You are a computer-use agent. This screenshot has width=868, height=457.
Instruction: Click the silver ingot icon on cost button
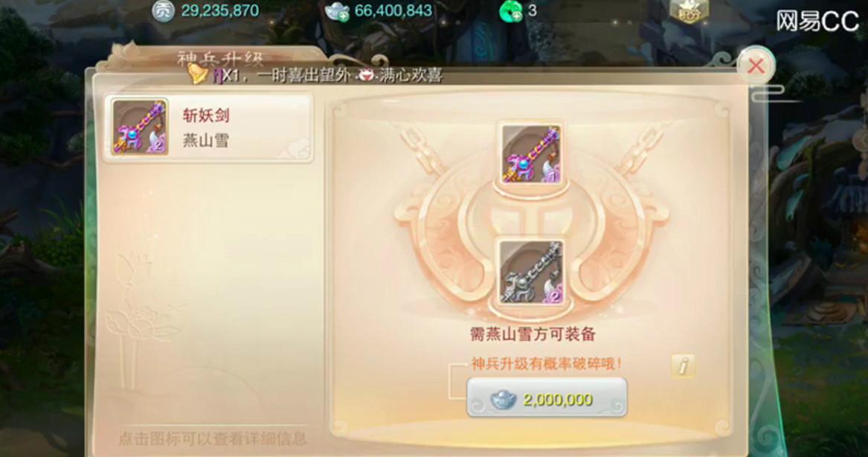[x=504, y=400]
